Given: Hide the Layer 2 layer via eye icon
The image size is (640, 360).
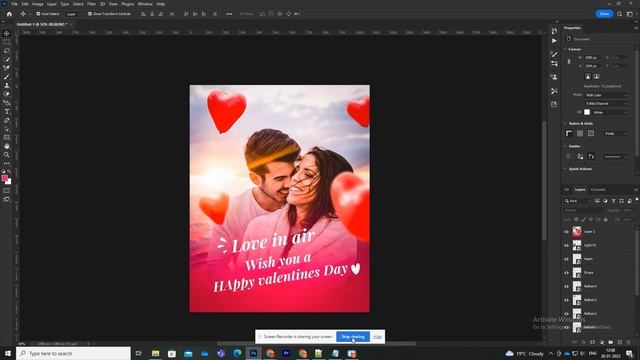Looking at the screenshot, I should (566, 231).
